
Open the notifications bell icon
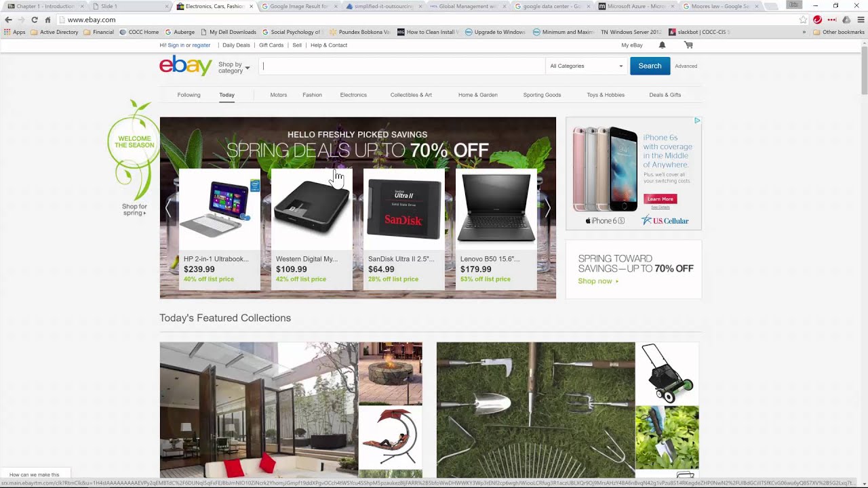[x=662, y=45]
